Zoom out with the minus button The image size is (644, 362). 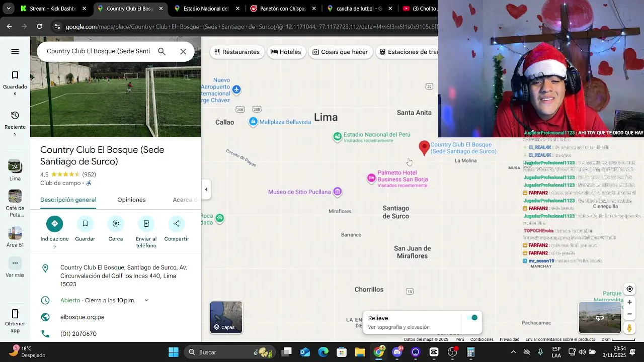click(x=629, y=314)
